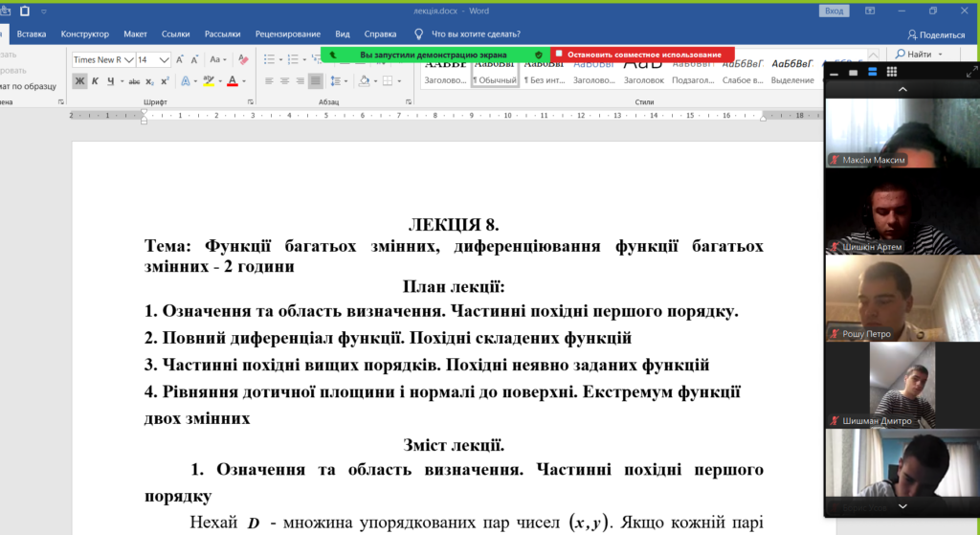This screenshot has height=535, width=980.
Task: Click Шишкін Артем video thumbnail
Action: [x=902, y=212]
